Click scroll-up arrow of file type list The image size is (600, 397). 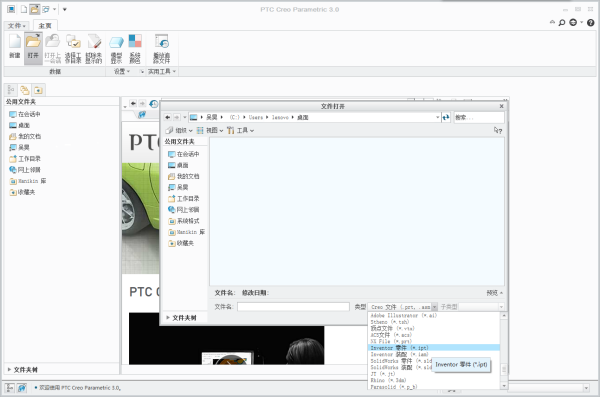[x=504, y=316]
